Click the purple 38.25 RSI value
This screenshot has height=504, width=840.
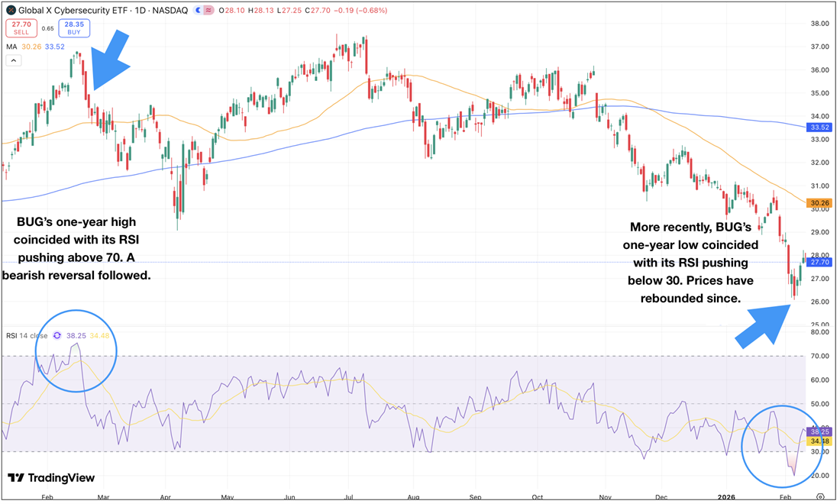(819, 431)
